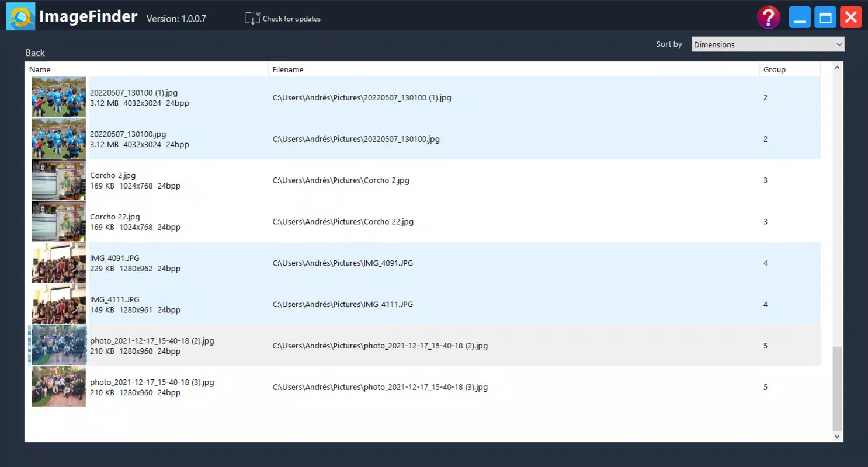This screenshot has height=467, width=868.
Task: Click thumbnail of photo_2021-12-17_15-40-18 (2).jpg
Action: pyautogui.click(x=58, y=346)
